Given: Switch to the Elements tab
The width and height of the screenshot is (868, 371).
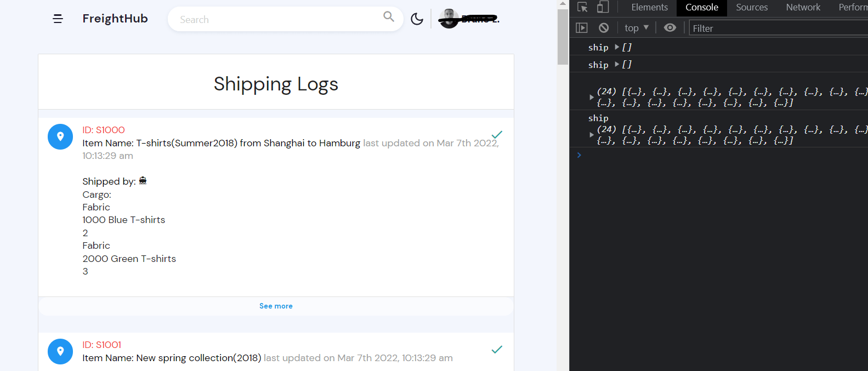Looking at the screenshot, I should click(649, 7).
